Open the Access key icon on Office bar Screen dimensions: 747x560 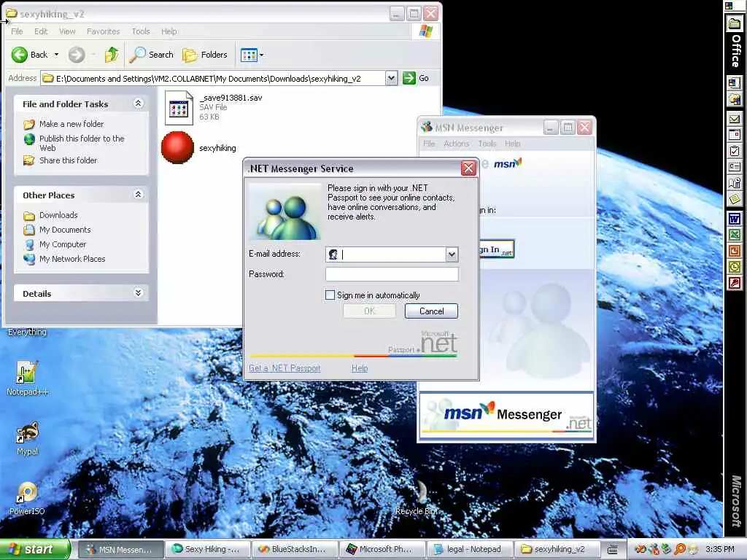click(x=735, y=284)
